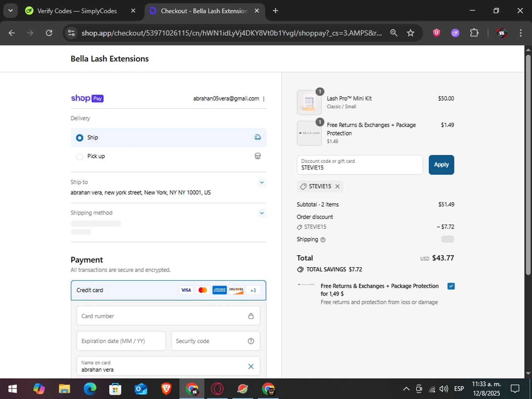Close the Checkout tab
The width and height of the screenshot is (532, 399).
257,11
